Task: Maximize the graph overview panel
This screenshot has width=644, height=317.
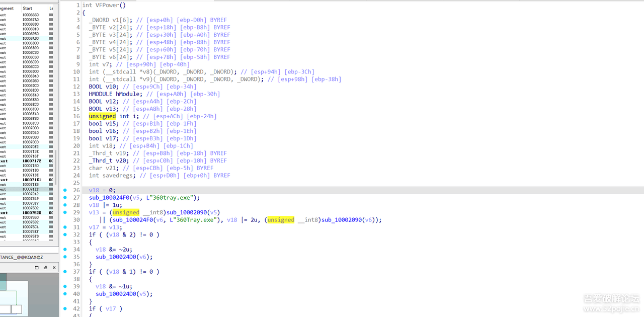Action: pyautogui.click(x=37, y=267)
